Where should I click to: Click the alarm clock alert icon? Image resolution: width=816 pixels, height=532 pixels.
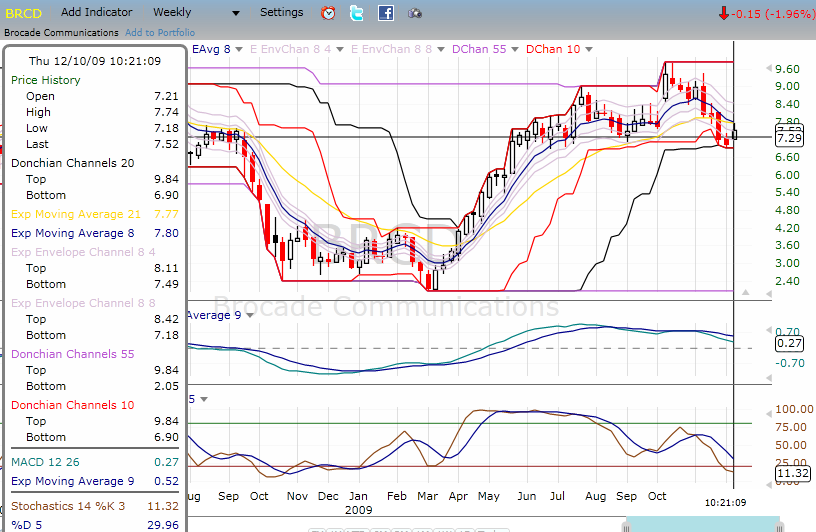tap(328, 13)
